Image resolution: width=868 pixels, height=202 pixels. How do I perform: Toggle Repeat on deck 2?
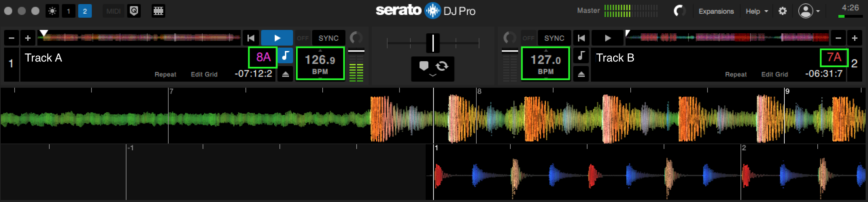coord(736,74)
